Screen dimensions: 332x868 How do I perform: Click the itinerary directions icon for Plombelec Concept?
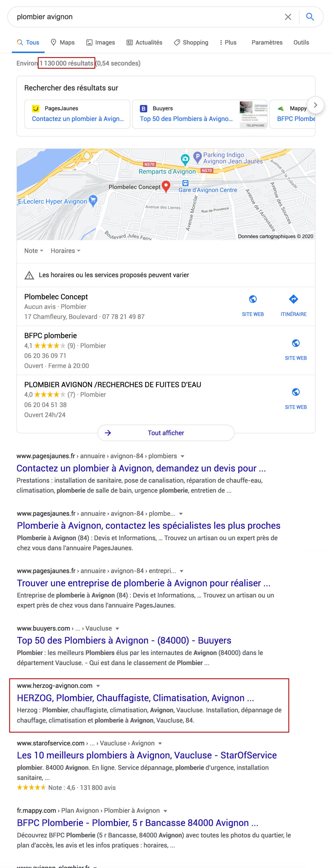click(x=293, y=299)
